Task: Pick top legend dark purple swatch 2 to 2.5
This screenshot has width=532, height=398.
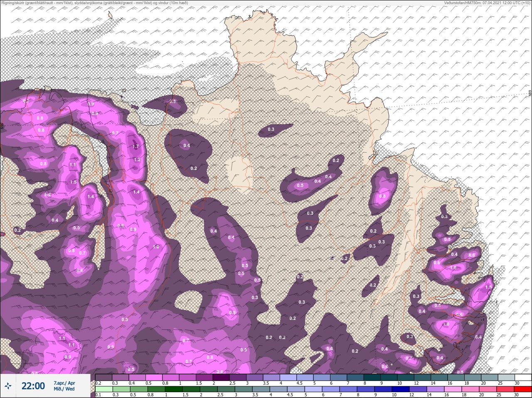Action: click(221, 377)
